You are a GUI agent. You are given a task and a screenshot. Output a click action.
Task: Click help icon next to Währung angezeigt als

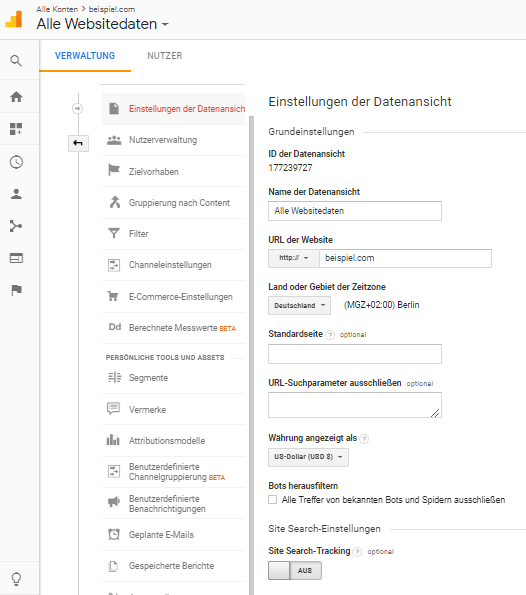[364, 439]
